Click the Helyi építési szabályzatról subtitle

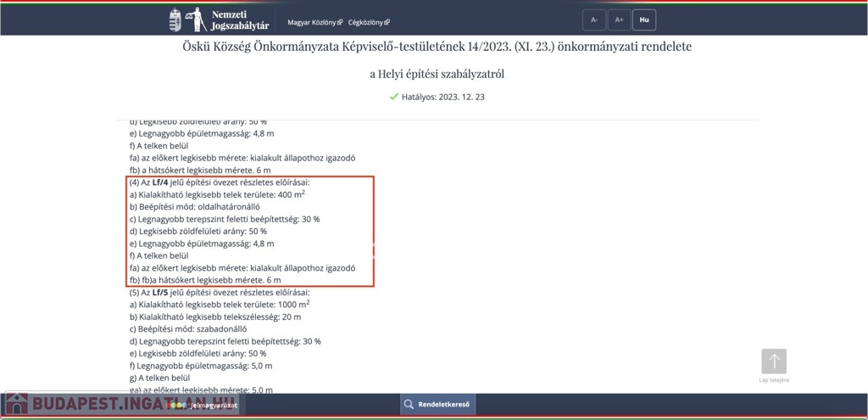pyautogui.click(x=437, y=74)
